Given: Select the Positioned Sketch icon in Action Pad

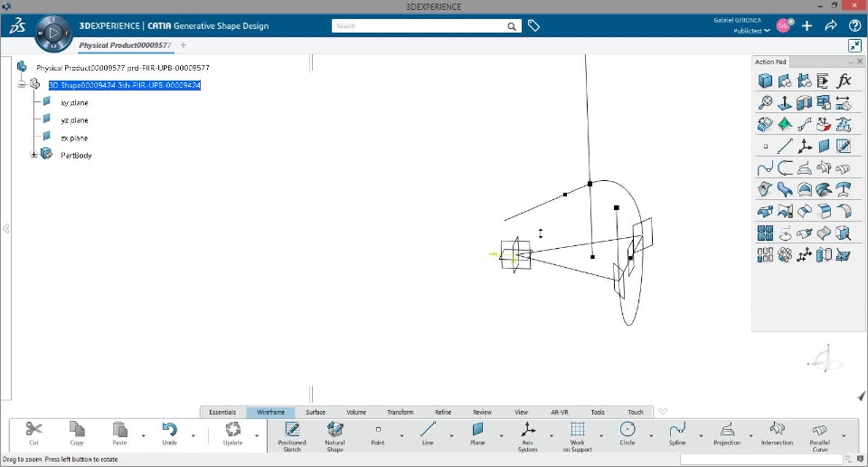Looking at the screenshot, I should click(844, 147).
